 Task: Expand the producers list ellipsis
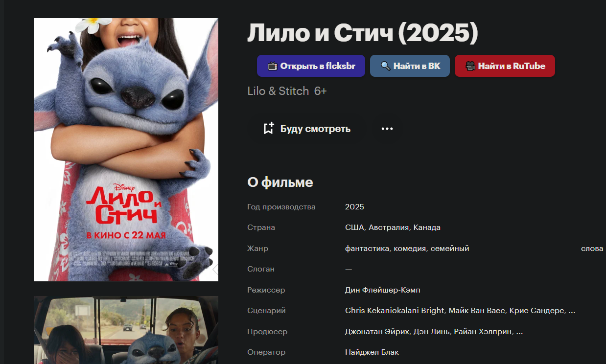(x=519, y=332)
